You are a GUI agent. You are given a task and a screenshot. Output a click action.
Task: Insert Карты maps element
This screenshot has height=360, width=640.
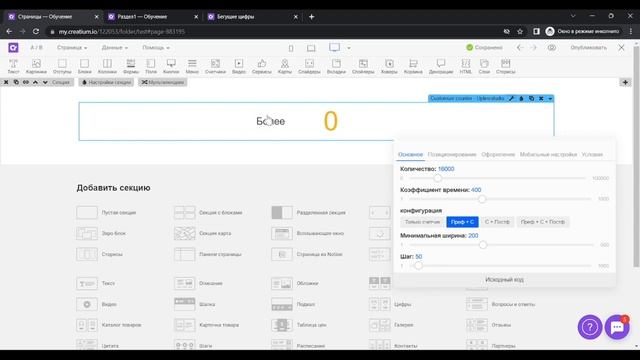click(284, 67)
